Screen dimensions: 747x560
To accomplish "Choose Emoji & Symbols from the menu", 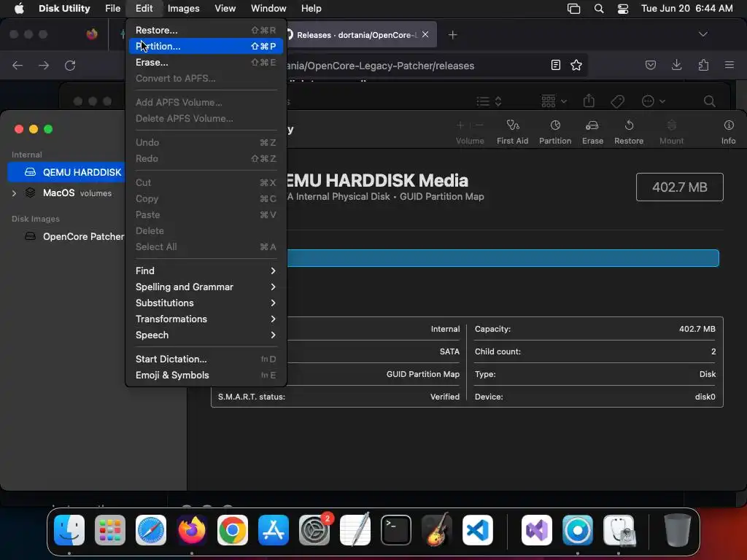I will 206,376.
